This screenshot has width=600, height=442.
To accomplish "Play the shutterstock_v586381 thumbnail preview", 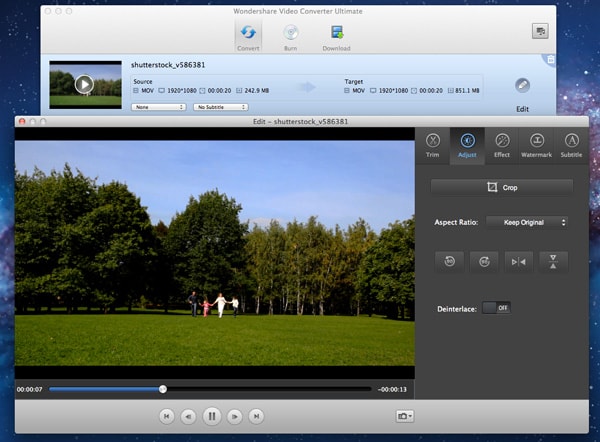I will (x=84, y=84).
